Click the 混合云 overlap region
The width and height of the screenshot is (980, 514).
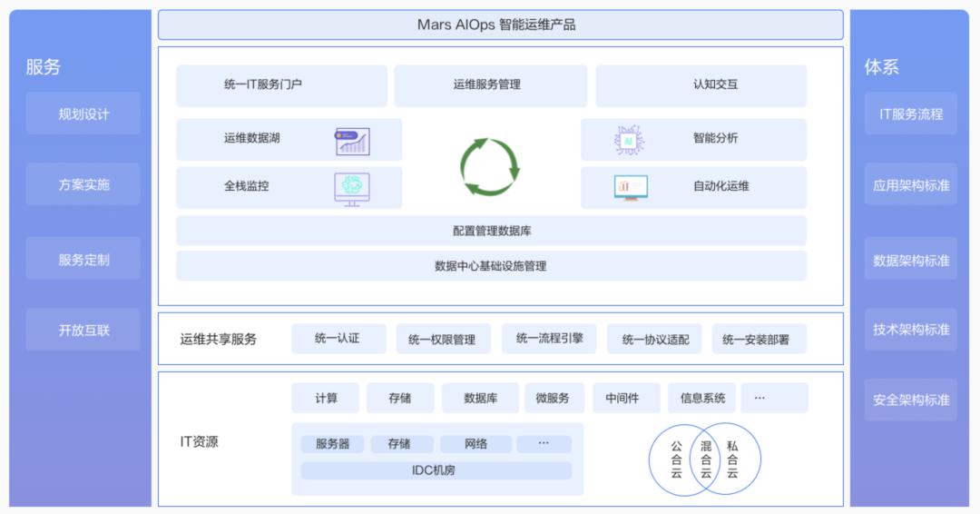[706, 460]
